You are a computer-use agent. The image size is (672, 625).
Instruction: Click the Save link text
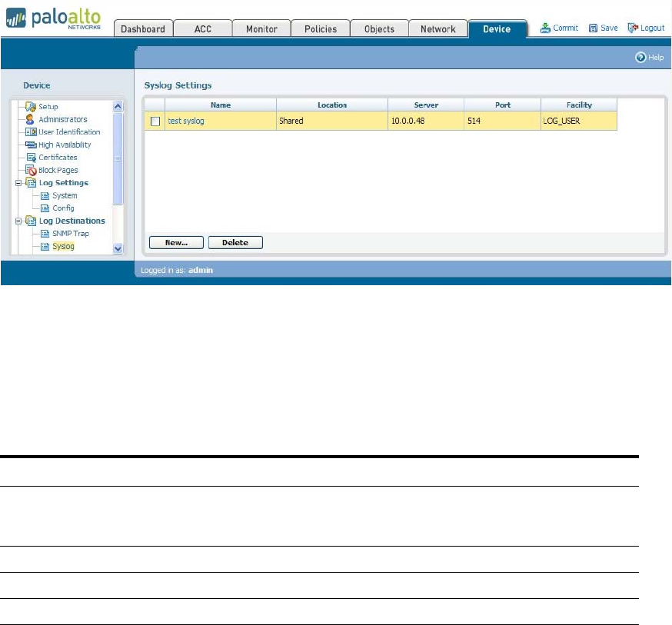point(609,28)
